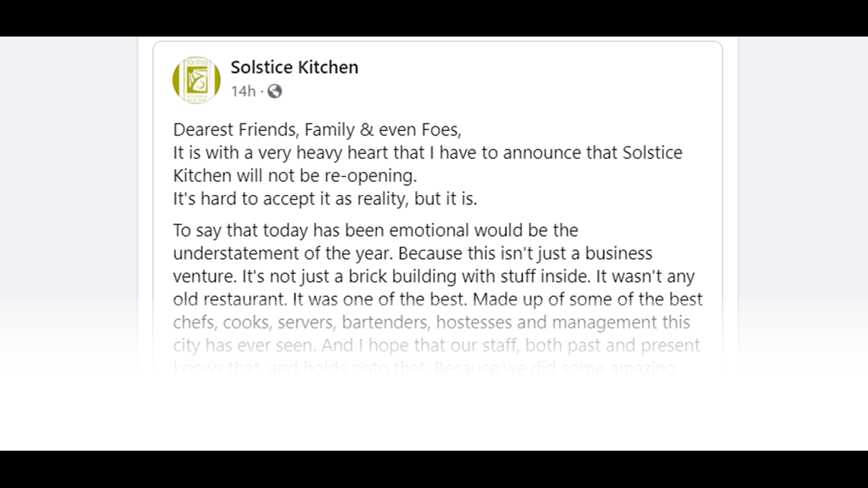The image size is (868, 488).
Task: Click the 'Kitchen will not be re-opening.' line
Action: point(295,175)
